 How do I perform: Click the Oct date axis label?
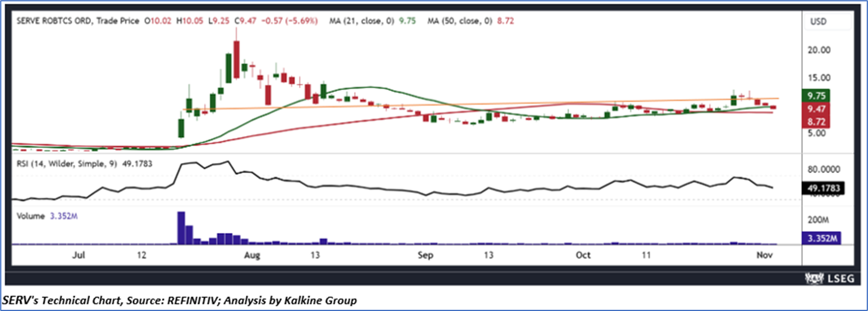pos(584,255)
